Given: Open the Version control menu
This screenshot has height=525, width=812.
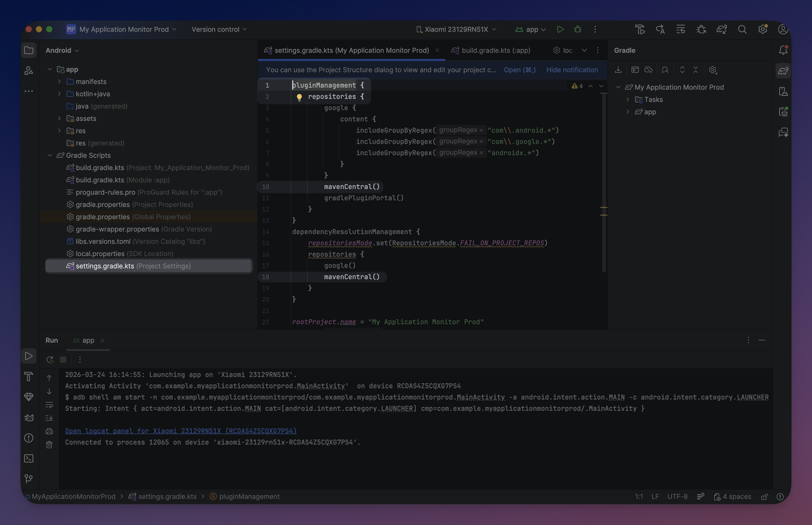Looking at the screenshot, I should point(218,29).
